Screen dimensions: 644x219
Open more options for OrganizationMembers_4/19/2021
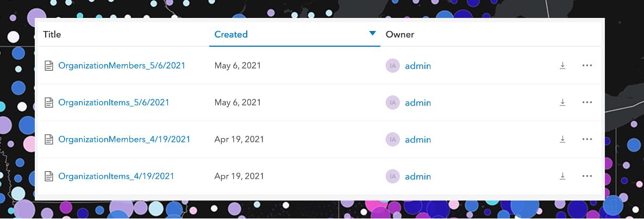(x=586, y=139)
